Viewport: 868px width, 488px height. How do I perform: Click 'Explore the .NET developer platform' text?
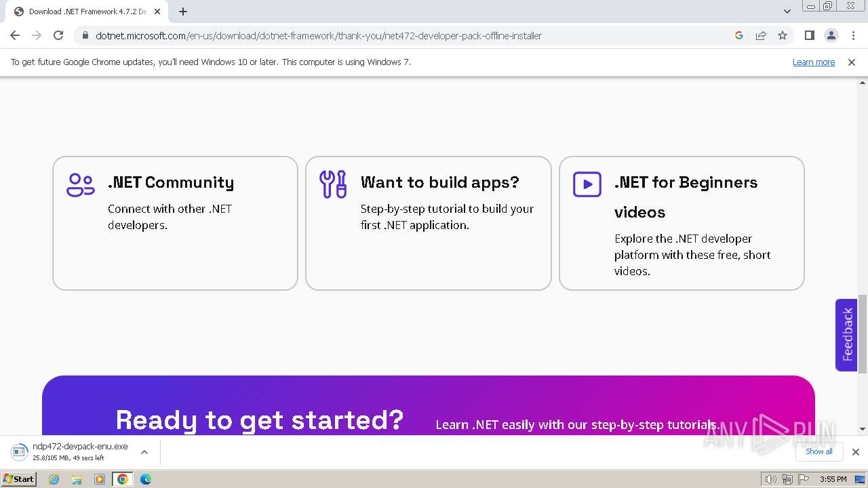click(692, 255)
